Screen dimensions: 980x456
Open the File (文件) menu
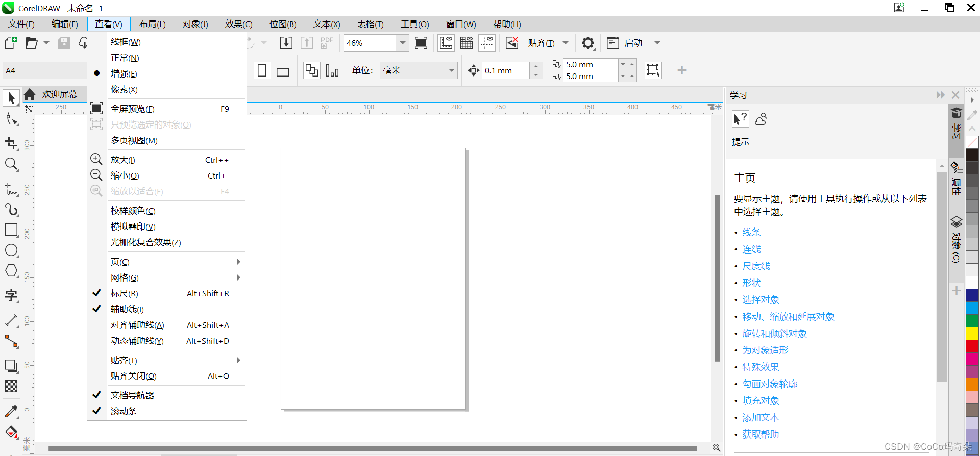21,24
